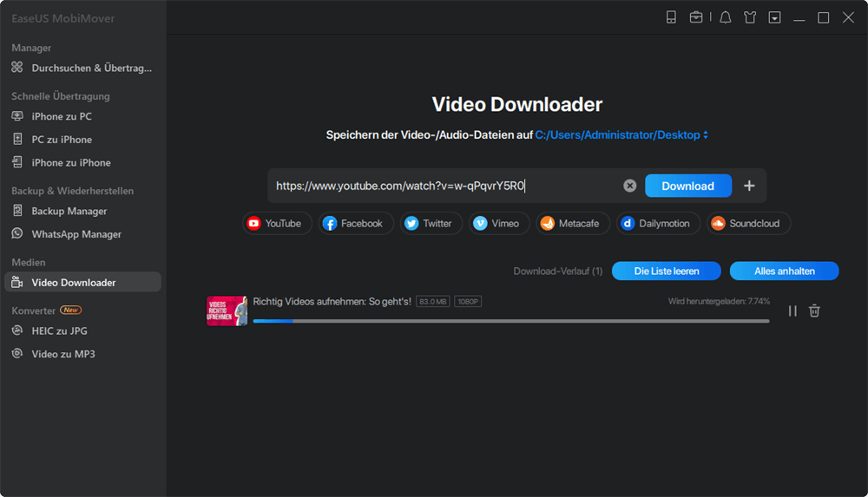Choose the Vimeo site shortcut
This screenshot has width=868, height=497.
[x=499, y=224]
